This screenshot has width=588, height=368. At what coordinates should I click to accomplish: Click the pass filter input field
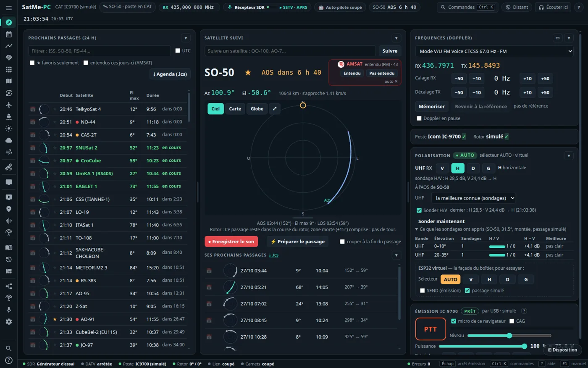pos(100,51)
